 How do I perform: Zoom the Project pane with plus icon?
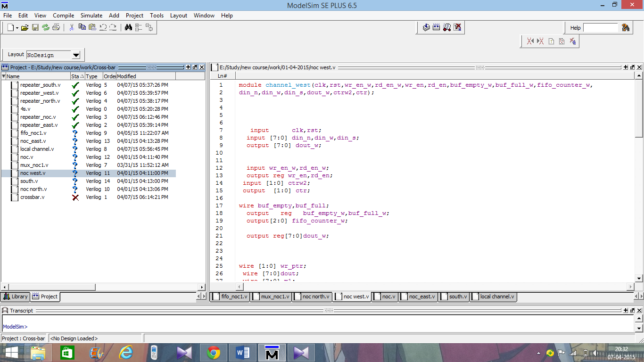188,67
